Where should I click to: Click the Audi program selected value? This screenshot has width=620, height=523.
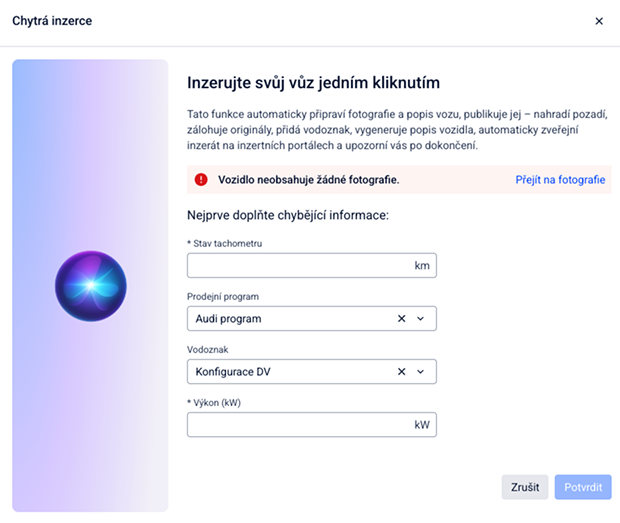[229, 319]
